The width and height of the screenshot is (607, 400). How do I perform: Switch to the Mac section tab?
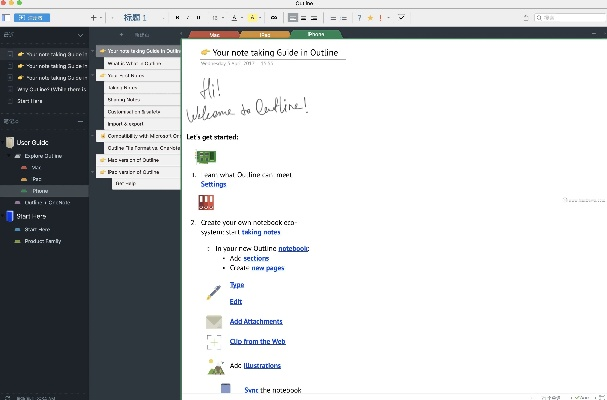[x=215, y=34]
